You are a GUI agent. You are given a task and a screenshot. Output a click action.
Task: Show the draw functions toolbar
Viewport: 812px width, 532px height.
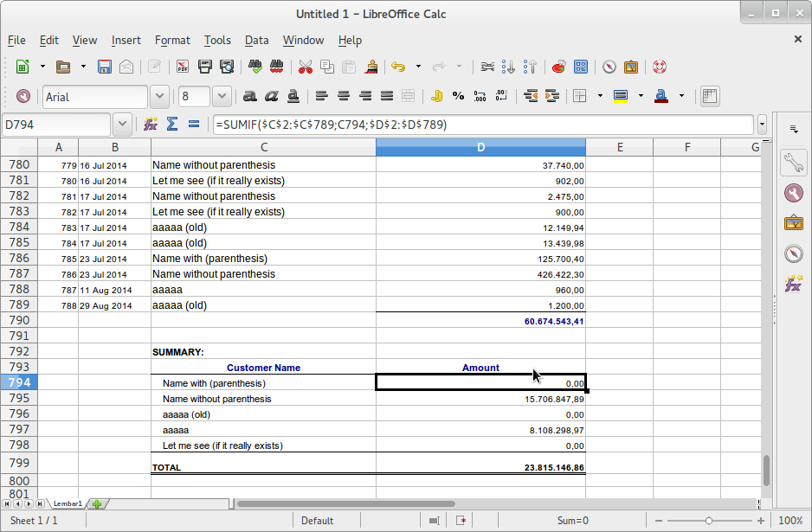pyautogui.click(x=581, y=67)
